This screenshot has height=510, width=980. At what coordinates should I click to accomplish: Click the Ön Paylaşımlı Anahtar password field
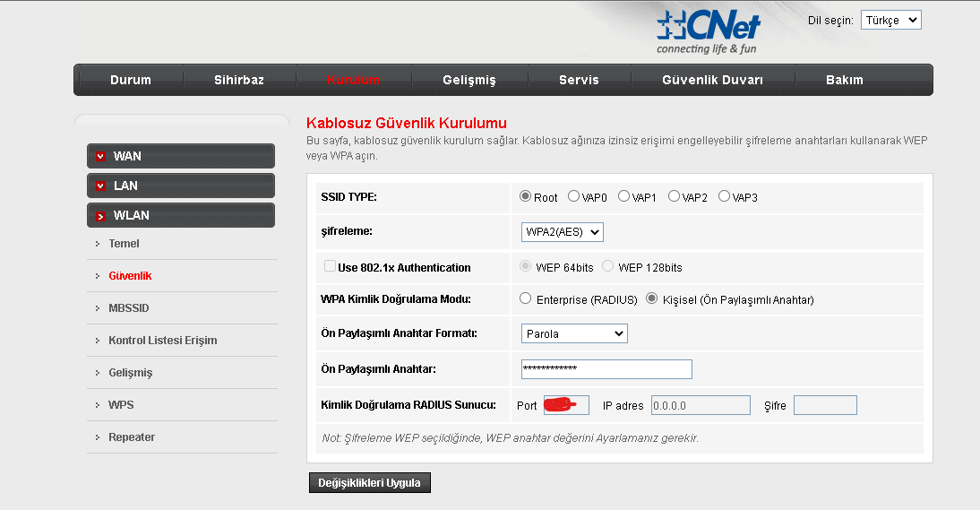(x=606, y=369)
